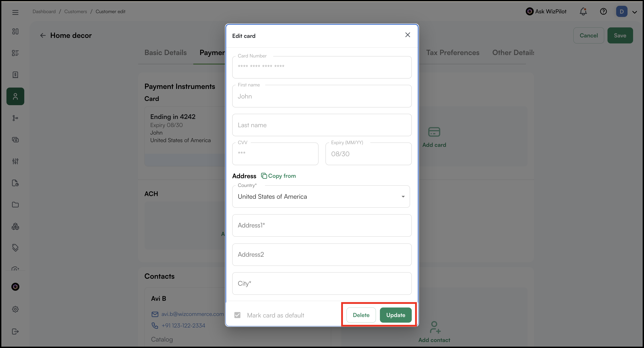Go to the Customers breadcrumb
The height and width of the screenshot is (348, 644).
75,12
